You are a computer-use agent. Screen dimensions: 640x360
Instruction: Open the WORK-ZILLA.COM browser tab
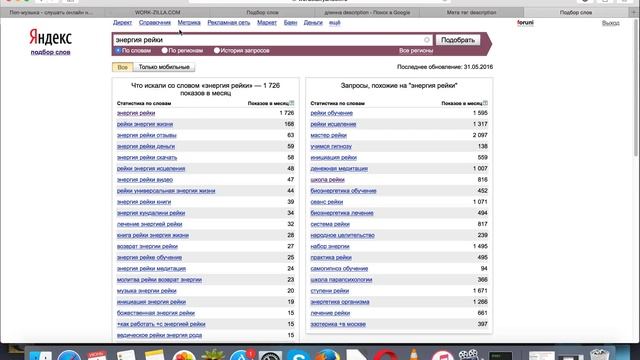point(158,13)
